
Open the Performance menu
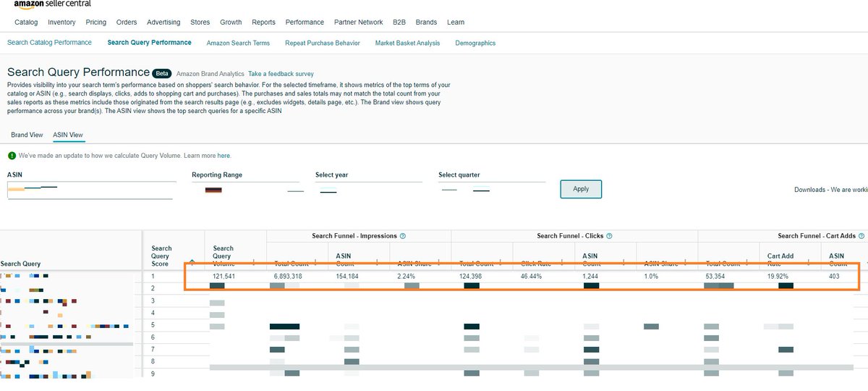pos(305,22)
